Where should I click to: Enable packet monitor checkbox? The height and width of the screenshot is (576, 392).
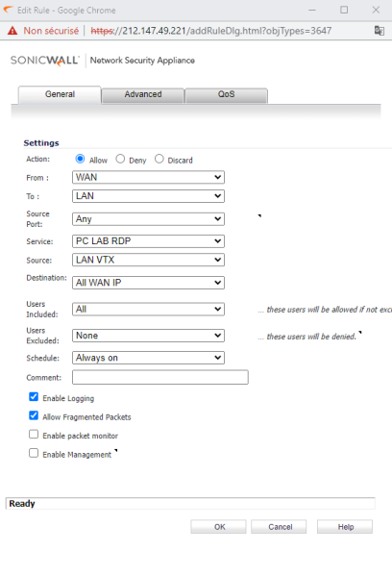coord(34,435)
